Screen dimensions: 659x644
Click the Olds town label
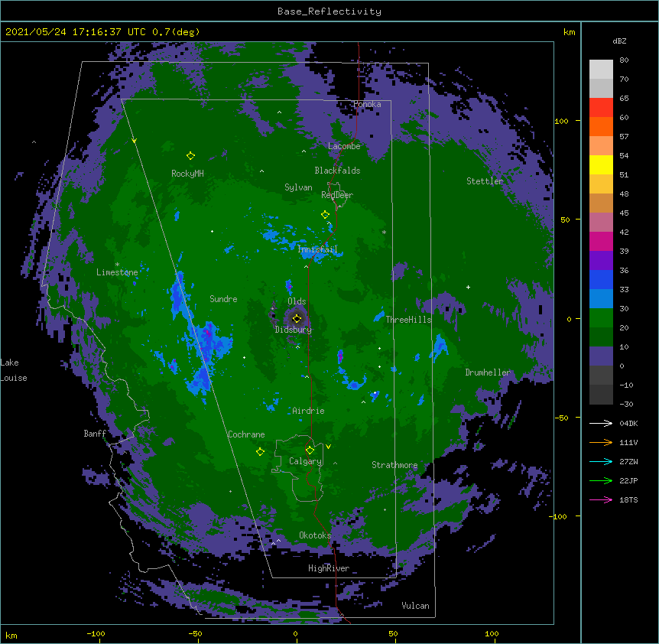[x=297, y=301]
